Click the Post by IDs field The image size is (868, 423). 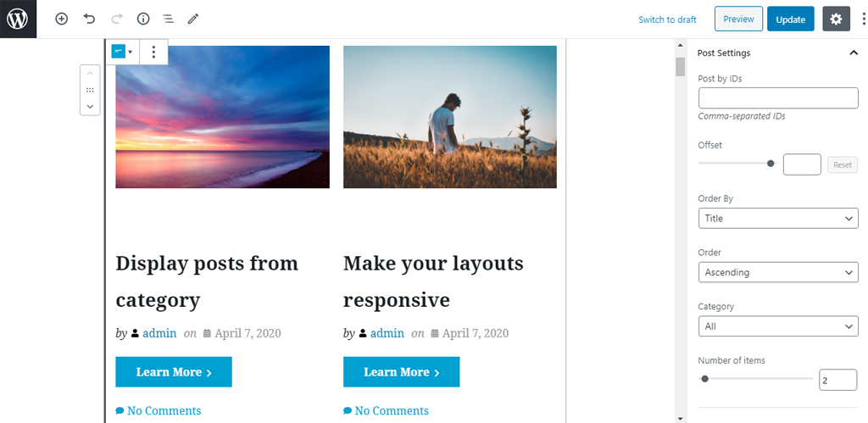(x=778, y=98)
